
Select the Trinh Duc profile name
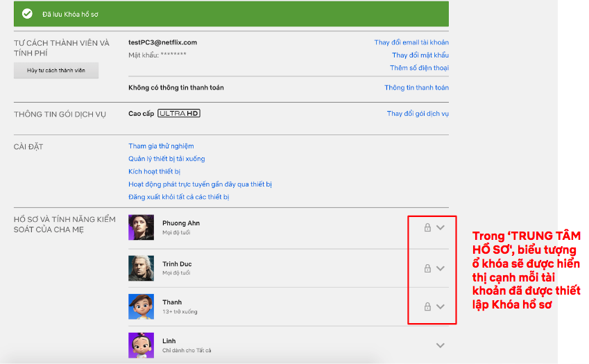pyautogui.click(x=177, y=263)
